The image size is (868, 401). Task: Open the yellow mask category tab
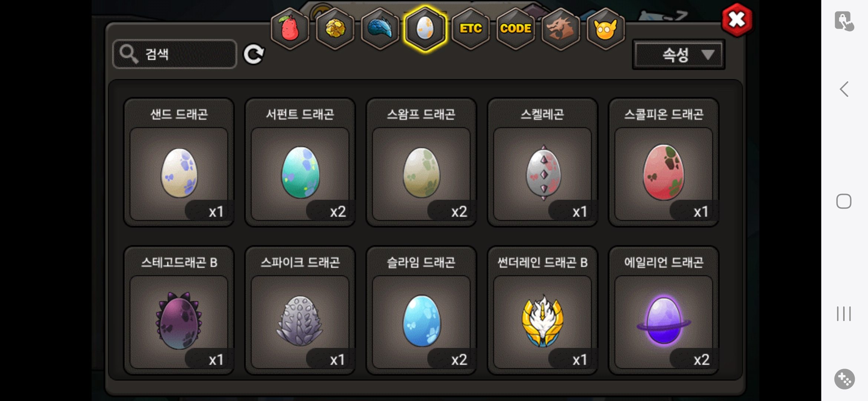coord(605,29)
